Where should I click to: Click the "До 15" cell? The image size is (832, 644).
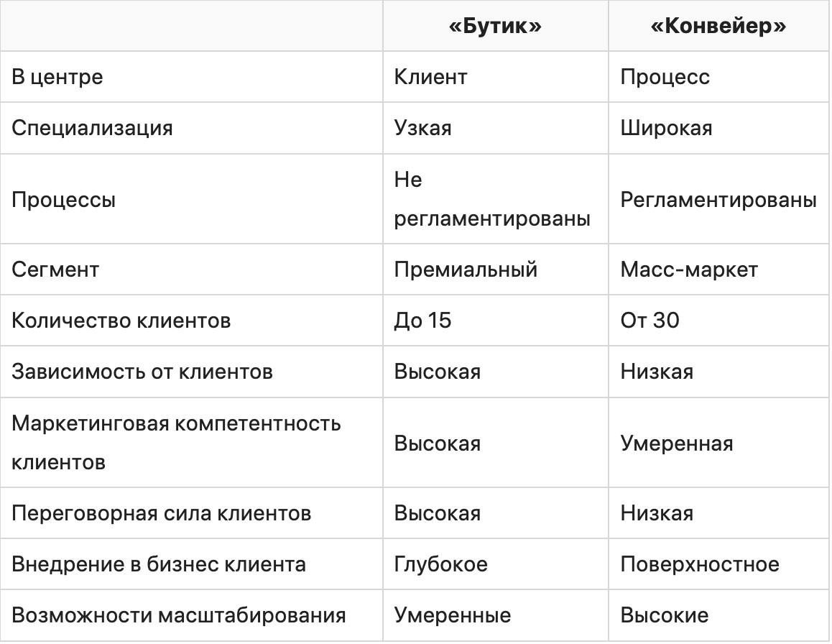(422, 320)
